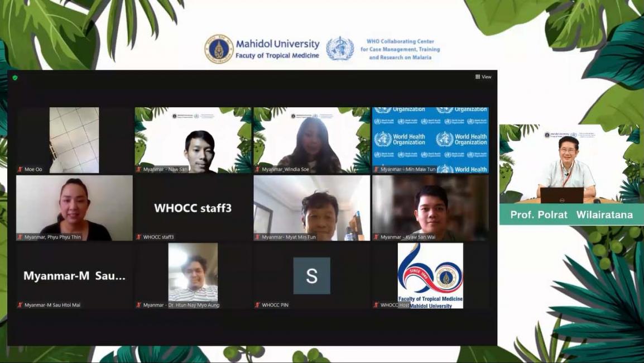Screen dimensions: 644x363
Task: Click muted mic icon next to WHOCC staff3 label
Action: [x=138, y=237]
